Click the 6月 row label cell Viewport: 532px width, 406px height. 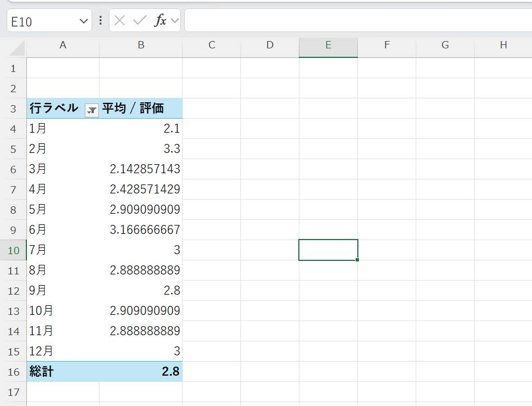[x=62, y=230]
